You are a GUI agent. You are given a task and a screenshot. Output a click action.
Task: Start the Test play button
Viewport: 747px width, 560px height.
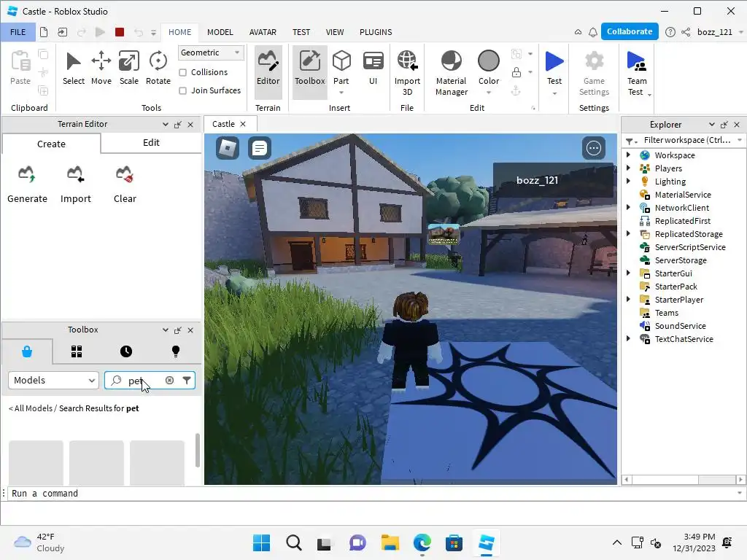554,69
